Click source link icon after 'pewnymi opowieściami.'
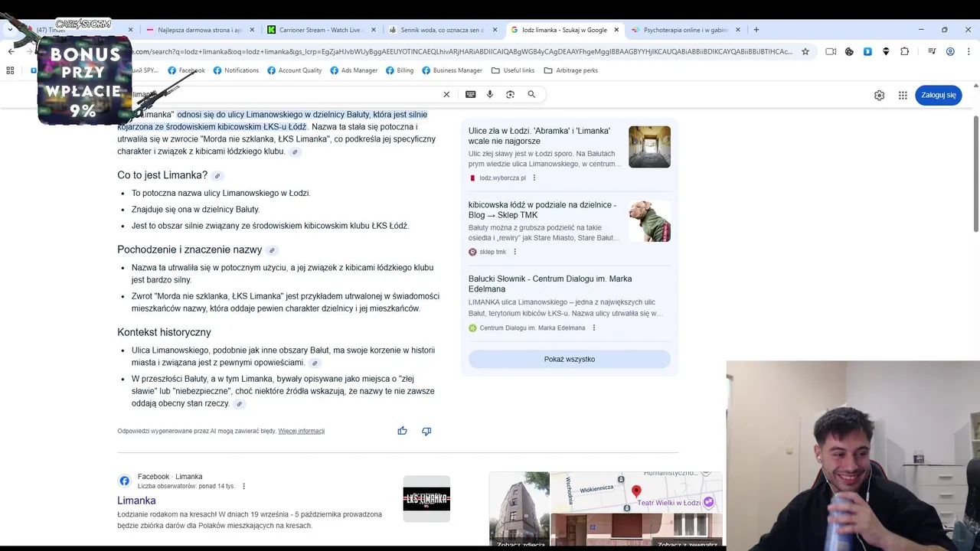This screenshot has height=551, width=980. (315, 364)
